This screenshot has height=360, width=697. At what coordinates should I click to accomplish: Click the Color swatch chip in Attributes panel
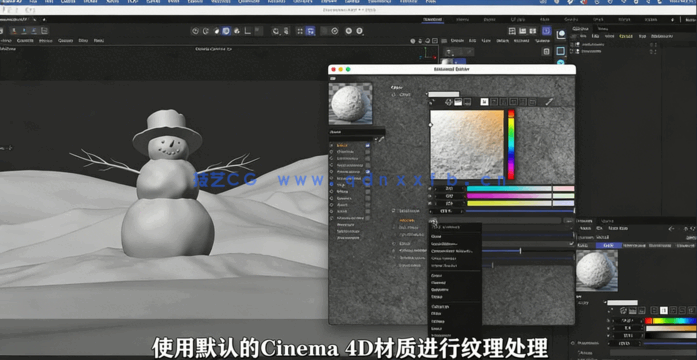(x=622, y=303)
